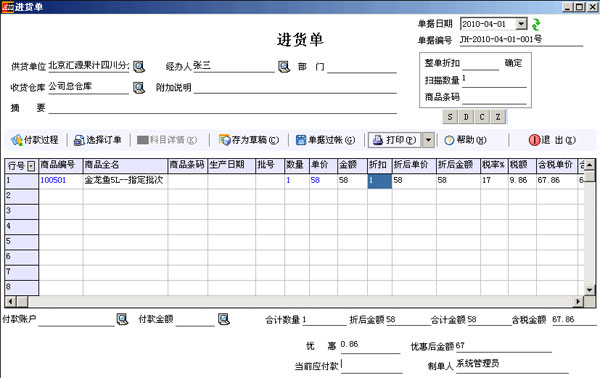Click the red 退出 exit button

tap(552, 140)
